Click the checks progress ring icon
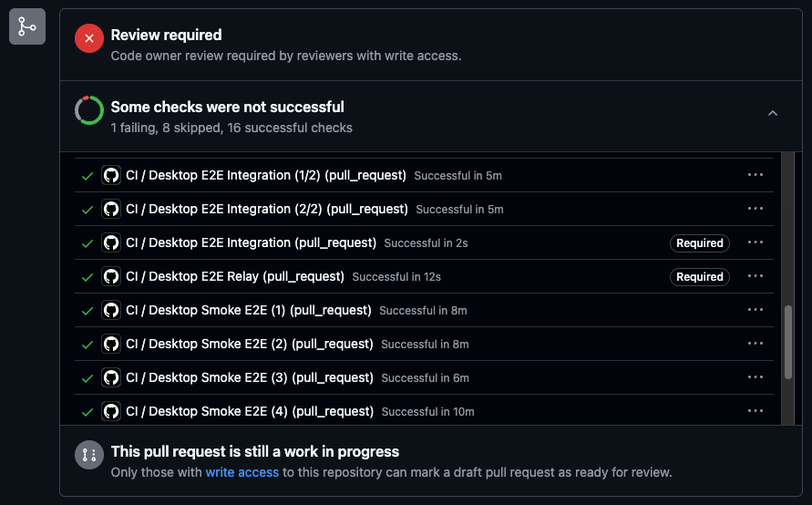The width and height of the screenshot is (812, 505). 89,110
